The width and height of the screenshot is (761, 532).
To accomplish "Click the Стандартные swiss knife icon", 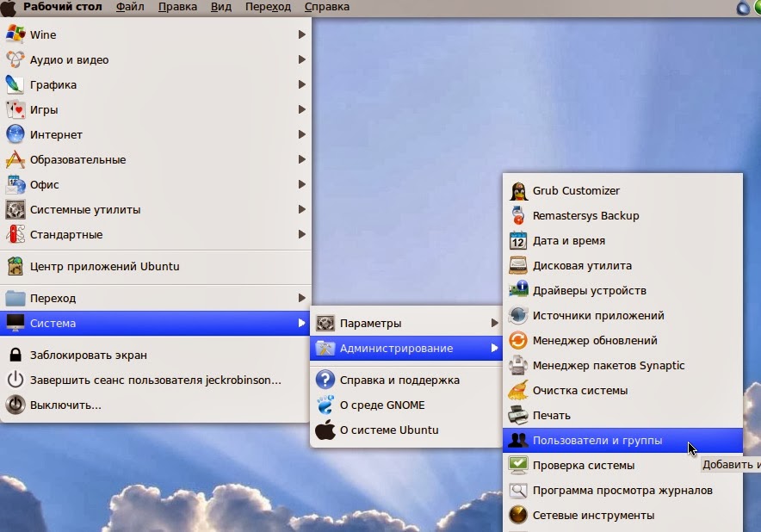I will click(x=15, y=234).
